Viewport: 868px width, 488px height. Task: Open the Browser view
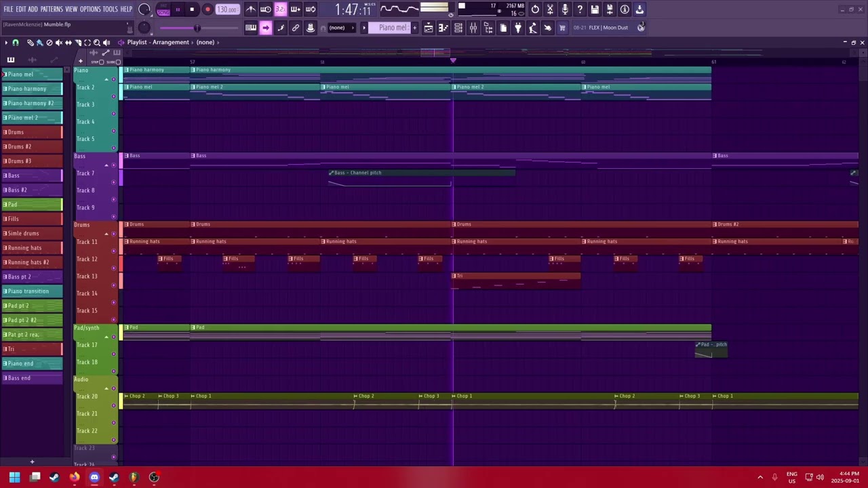click(488, 28)
